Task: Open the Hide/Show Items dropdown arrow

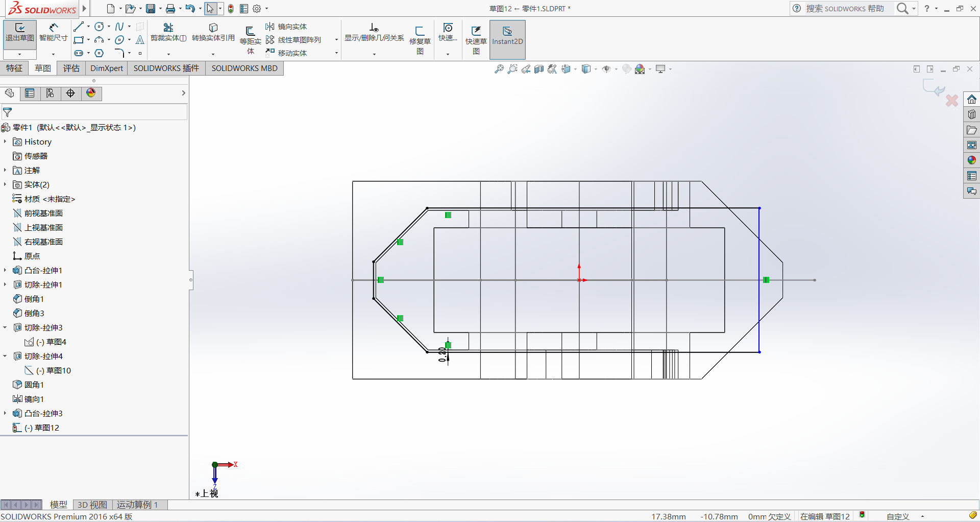Action: tap(617, 69)
